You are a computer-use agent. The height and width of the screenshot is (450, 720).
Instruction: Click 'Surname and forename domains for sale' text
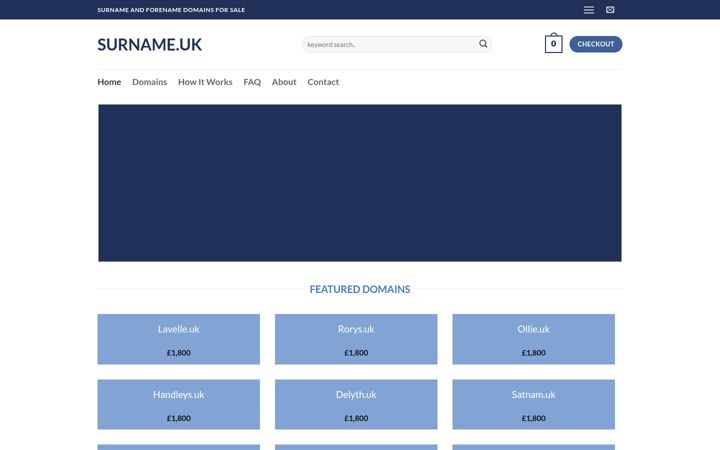[171, 10]
